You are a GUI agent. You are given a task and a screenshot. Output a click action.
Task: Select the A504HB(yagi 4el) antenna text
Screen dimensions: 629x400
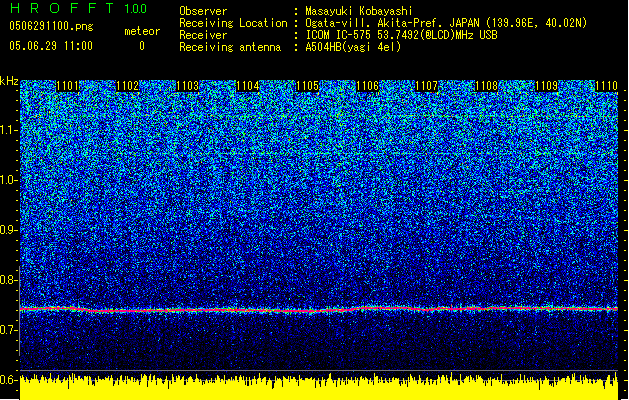click(353, 47)
